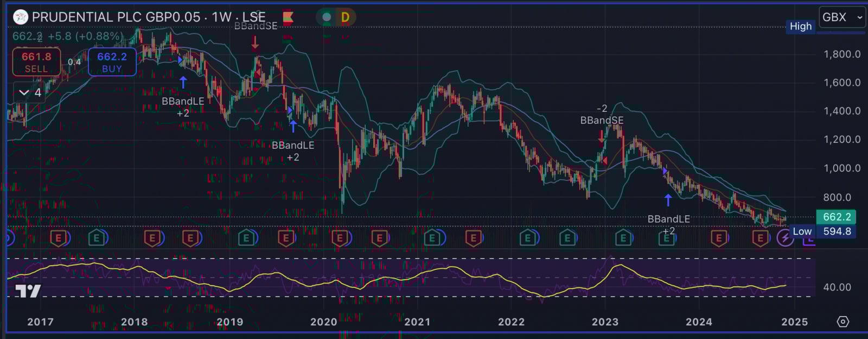Click blue up arrow above 2018 BBandLE label
Screen dimensions: 868x339
183,83
